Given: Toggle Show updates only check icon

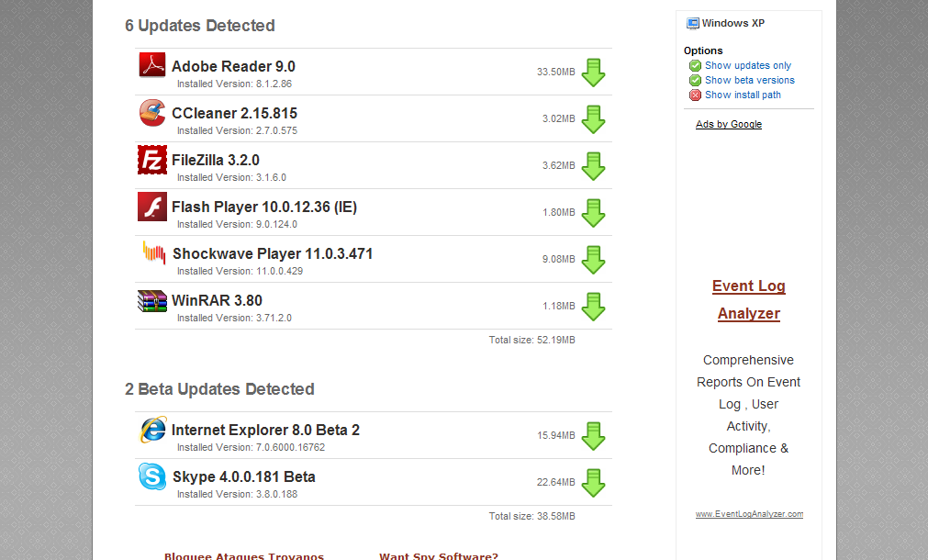Looking at the screenshot, I should [696, 66].
